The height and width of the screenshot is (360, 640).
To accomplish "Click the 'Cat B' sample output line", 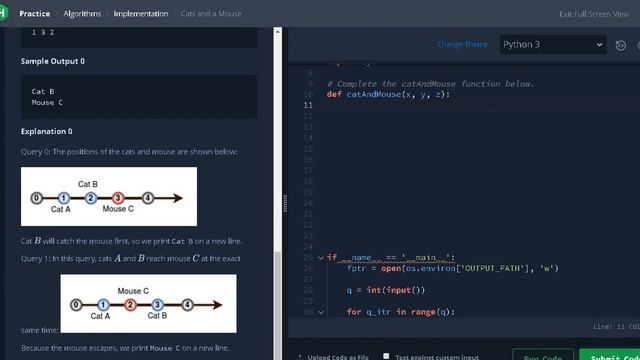I will [x=43, y=91].
